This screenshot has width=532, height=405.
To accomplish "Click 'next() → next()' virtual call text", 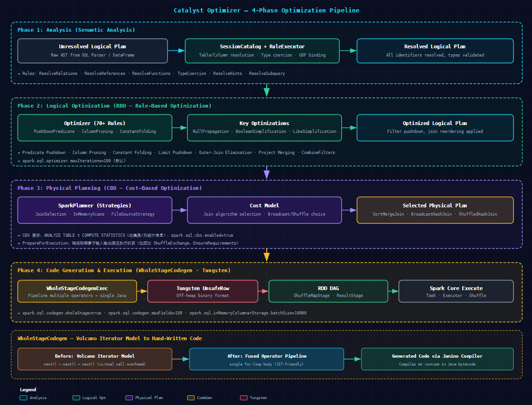I will 95,364.
